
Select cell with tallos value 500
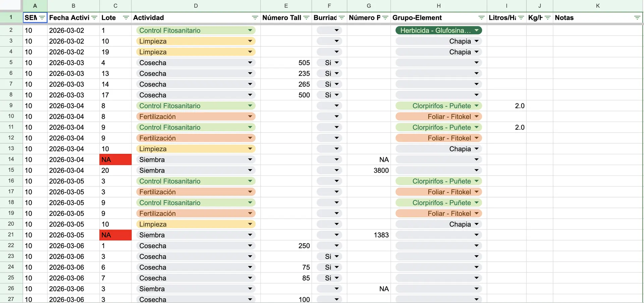point(286,95)
